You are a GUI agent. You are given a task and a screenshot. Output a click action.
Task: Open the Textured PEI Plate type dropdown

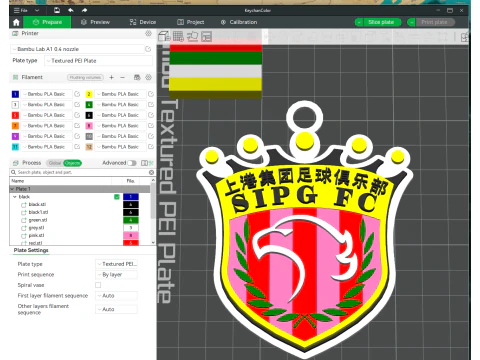point(99,61)
